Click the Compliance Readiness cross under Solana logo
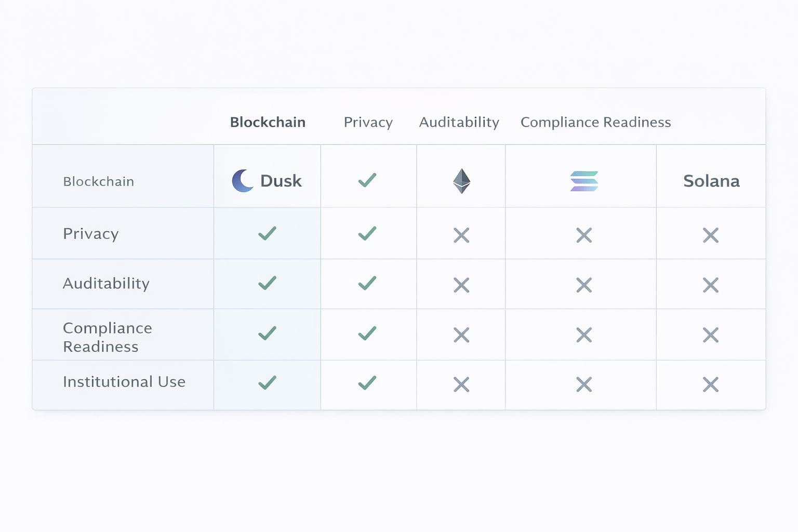 584,335
